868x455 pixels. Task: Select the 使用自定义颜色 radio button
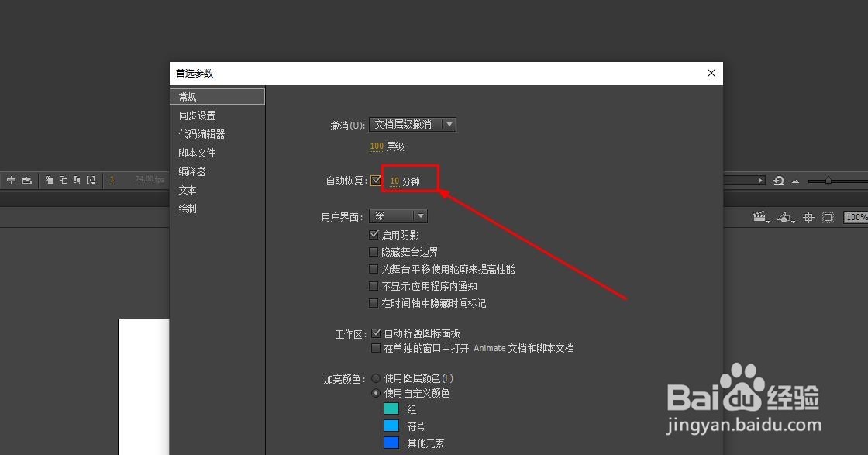coord(376,394)
